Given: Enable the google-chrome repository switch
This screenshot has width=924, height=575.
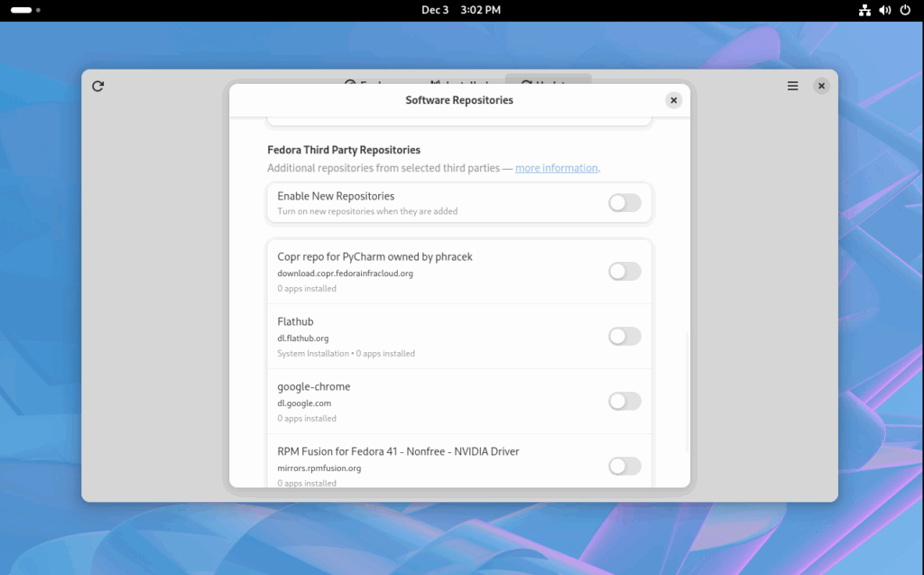Looking at the screenshot, I should tap(624, 401).
